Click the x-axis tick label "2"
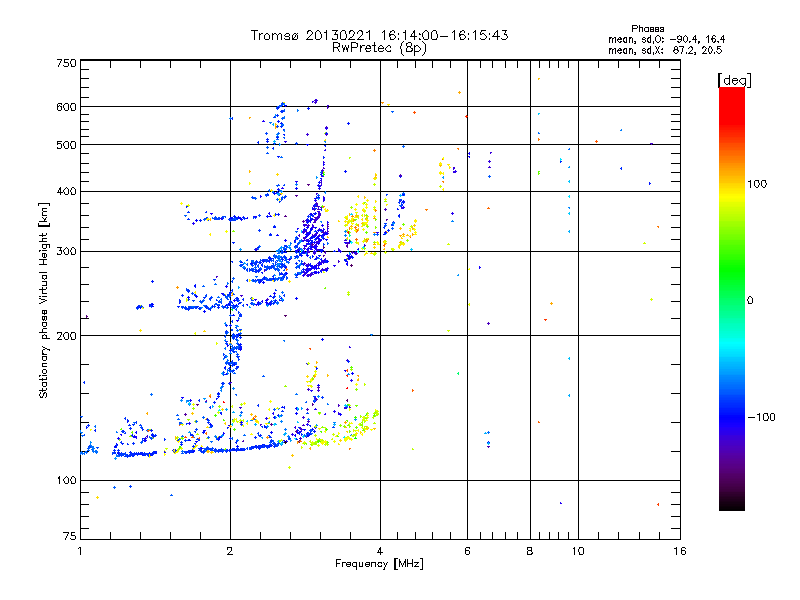Viewport: 800px width, 600px height. 230,551
